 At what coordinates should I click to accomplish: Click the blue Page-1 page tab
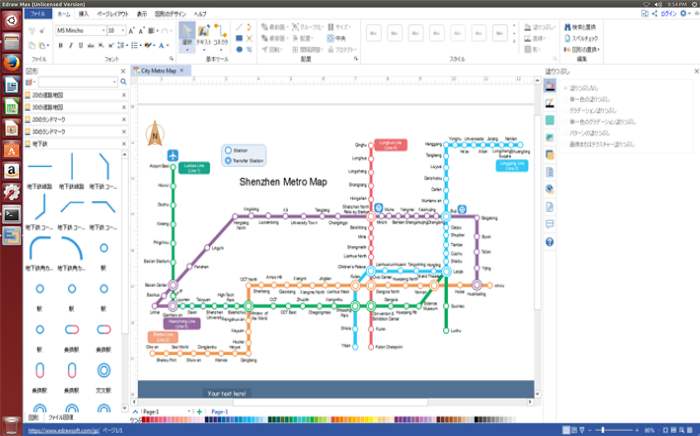tap(219, 411)
